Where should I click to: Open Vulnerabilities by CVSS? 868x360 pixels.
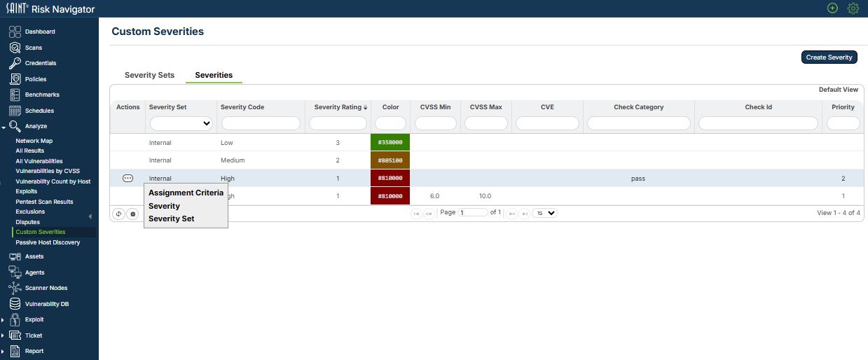(x=48, y=171)
